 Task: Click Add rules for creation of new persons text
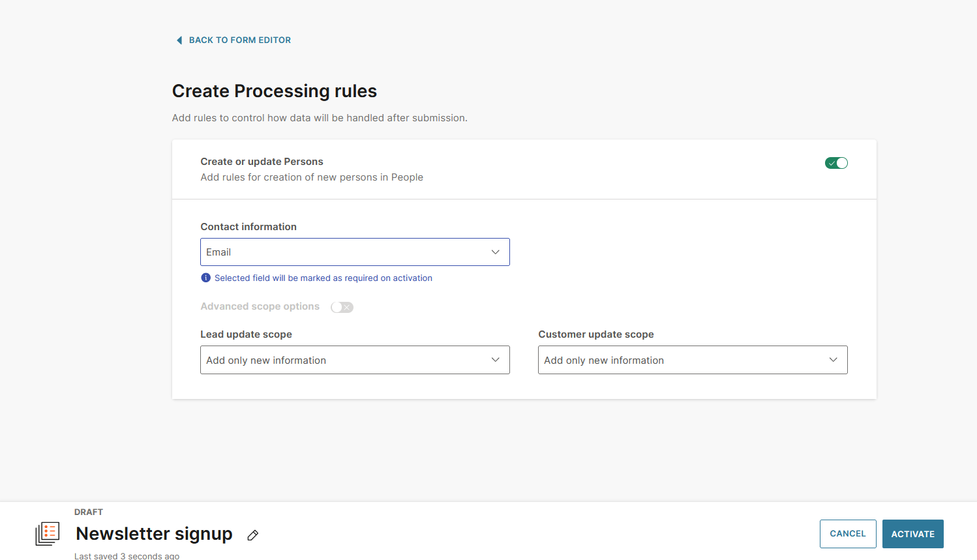[312, 177]
